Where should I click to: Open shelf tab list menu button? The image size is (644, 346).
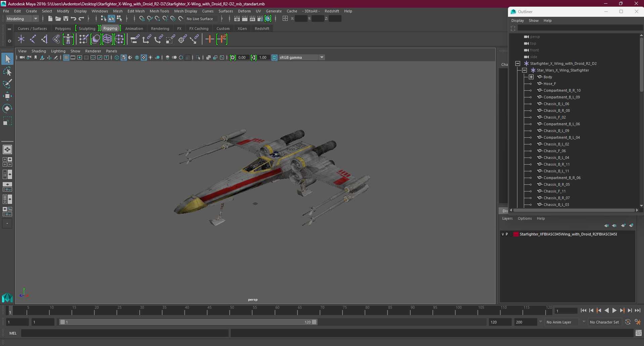(9, 29)
